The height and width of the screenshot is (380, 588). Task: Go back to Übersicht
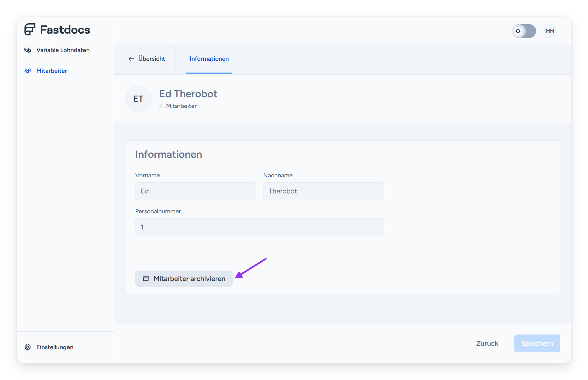click(151, 59)
